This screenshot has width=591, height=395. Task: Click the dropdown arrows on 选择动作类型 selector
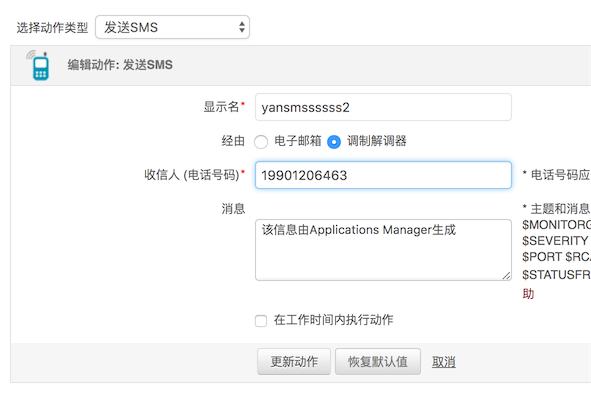click(x=242, y=27)
